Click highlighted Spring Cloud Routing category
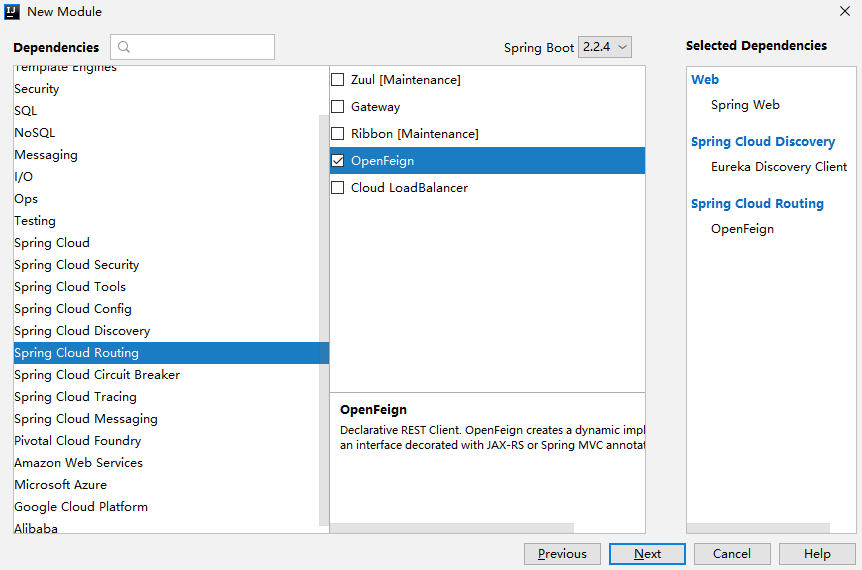The image size is (862, 570). click(x=171, y=352)
